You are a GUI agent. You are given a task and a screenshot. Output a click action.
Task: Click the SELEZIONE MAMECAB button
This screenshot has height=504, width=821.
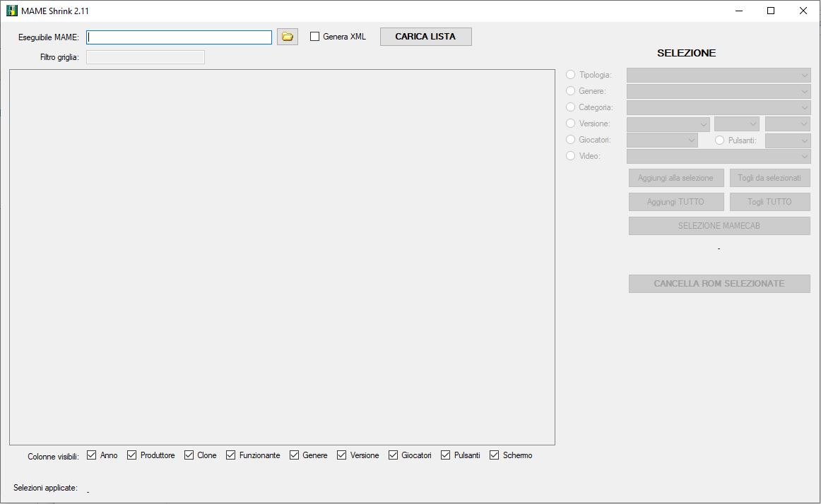[719, 226]
